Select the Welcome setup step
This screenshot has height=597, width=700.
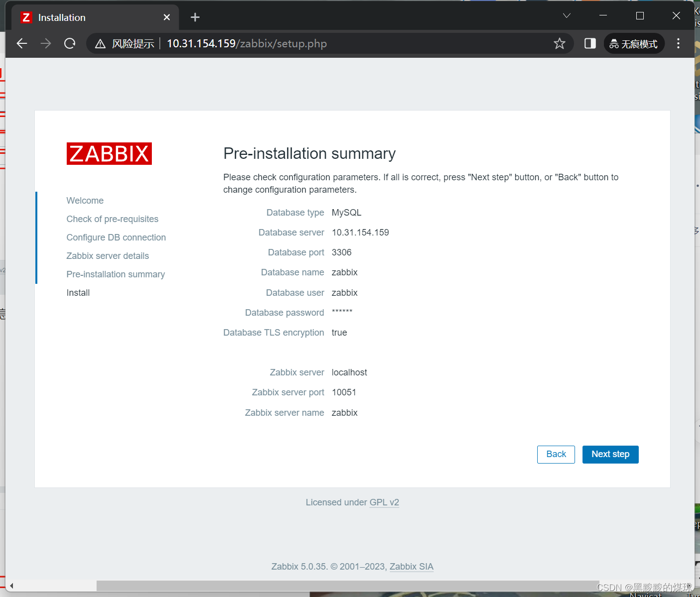click(85, 200)
